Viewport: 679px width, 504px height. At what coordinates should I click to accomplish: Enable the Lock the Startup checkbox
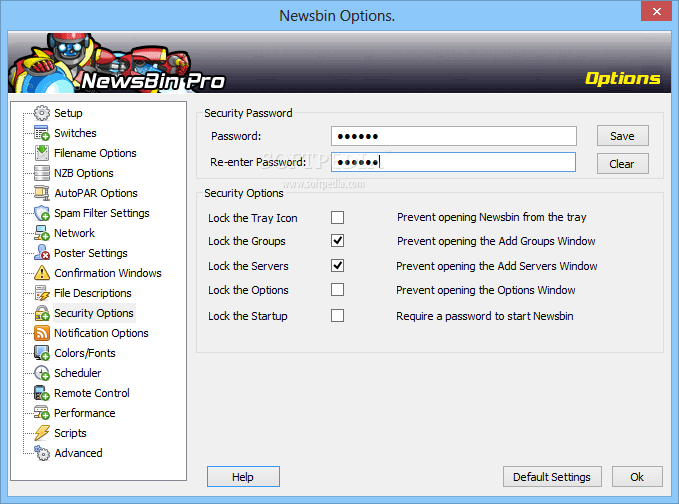337,315
